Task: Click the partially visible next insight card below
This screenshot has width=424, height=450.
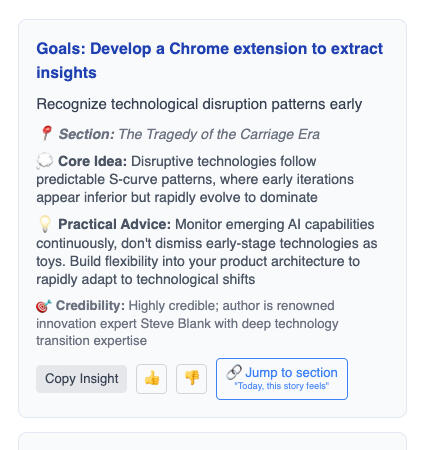Action: [212, 441]
